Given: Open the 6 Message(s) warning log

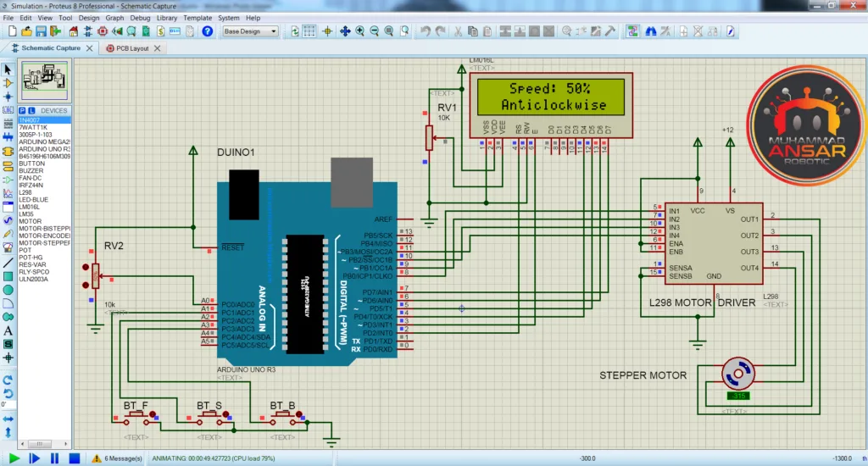Looking at the screenshot, I should point(117,458).
